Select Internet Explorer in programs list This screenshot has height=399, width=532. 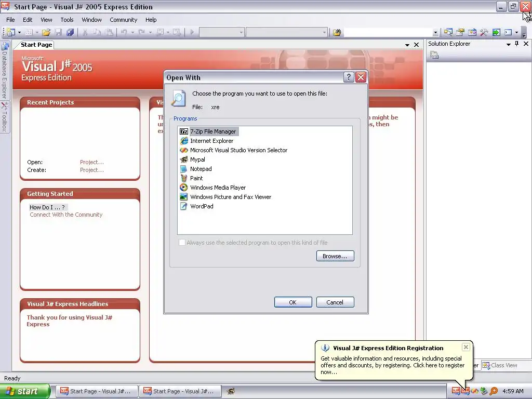211,141
